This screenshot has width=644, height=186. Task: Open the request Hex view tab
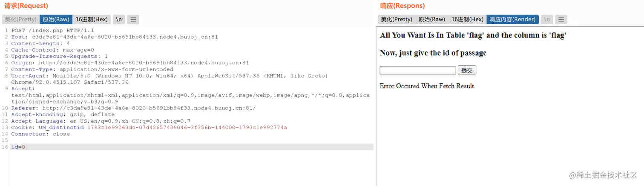click(x=92, y=19)
